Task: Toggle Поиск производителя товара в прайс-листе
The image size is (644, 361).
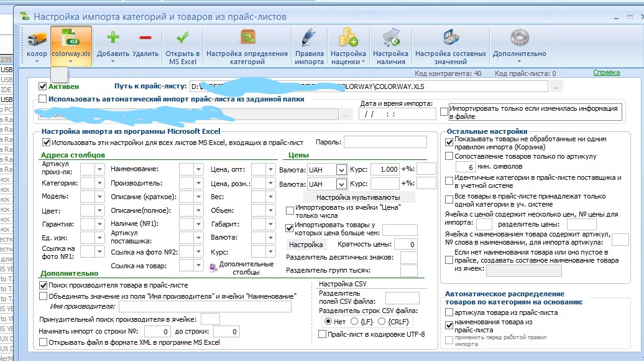Action: (43, 285)
